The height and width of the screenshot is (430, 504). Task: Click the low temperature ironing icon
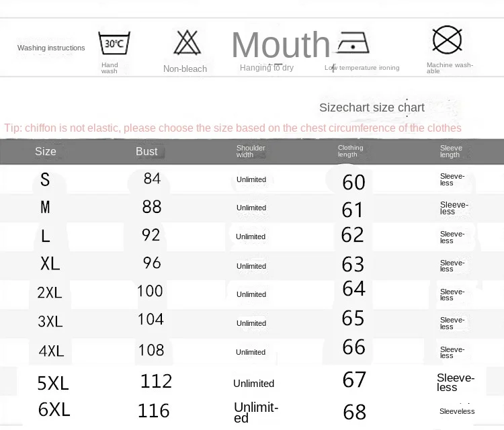click(x=353, y=42)
